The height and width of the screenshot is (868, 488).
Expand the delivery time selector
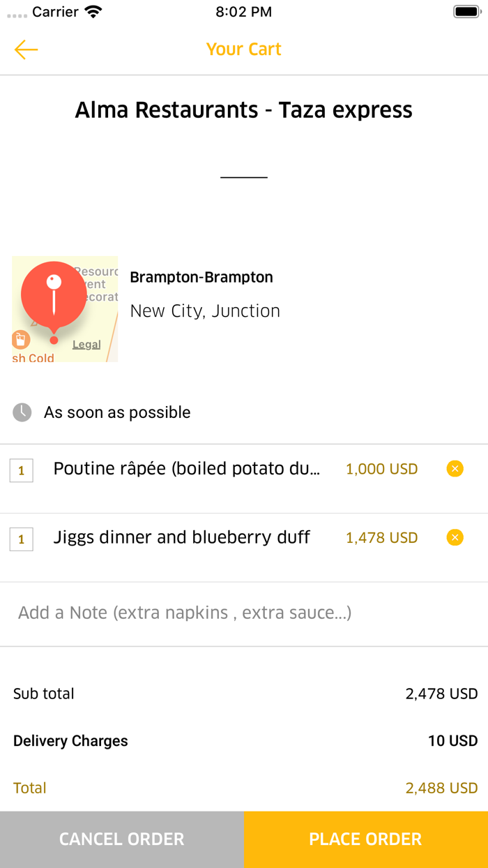coord(117,412)
